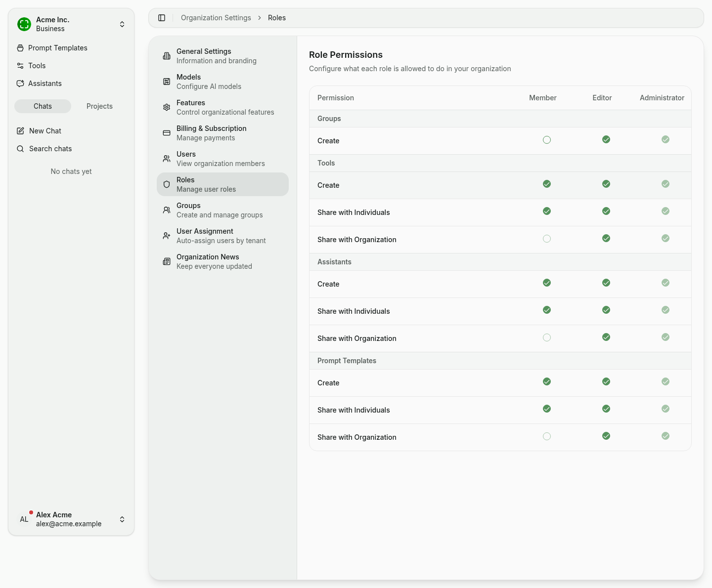Enable Groups Create permission for Member
Image resolution: width=712 pixels, height=588 pixels.
[547, 140]
